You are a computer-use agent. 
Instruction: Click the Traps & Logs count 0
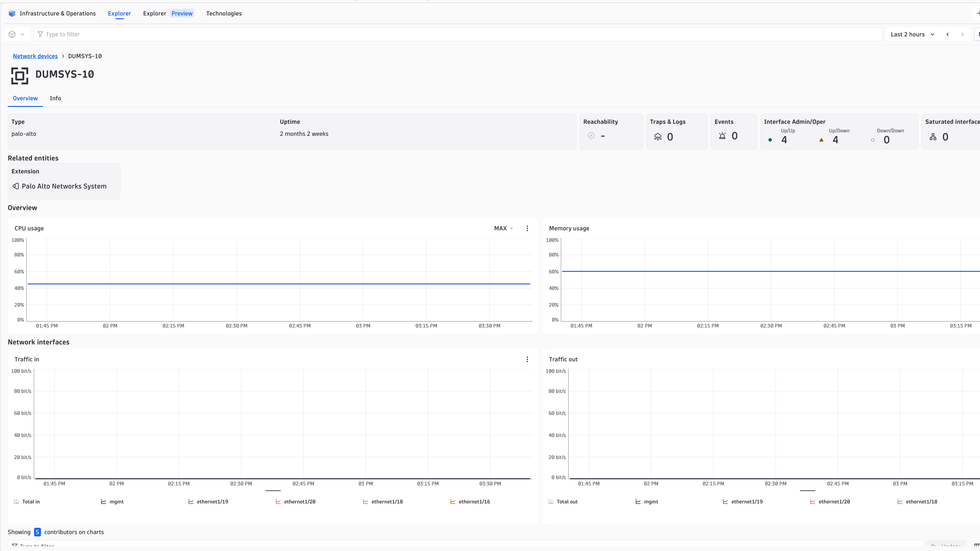pyautogui.click(x=670, y=137)
